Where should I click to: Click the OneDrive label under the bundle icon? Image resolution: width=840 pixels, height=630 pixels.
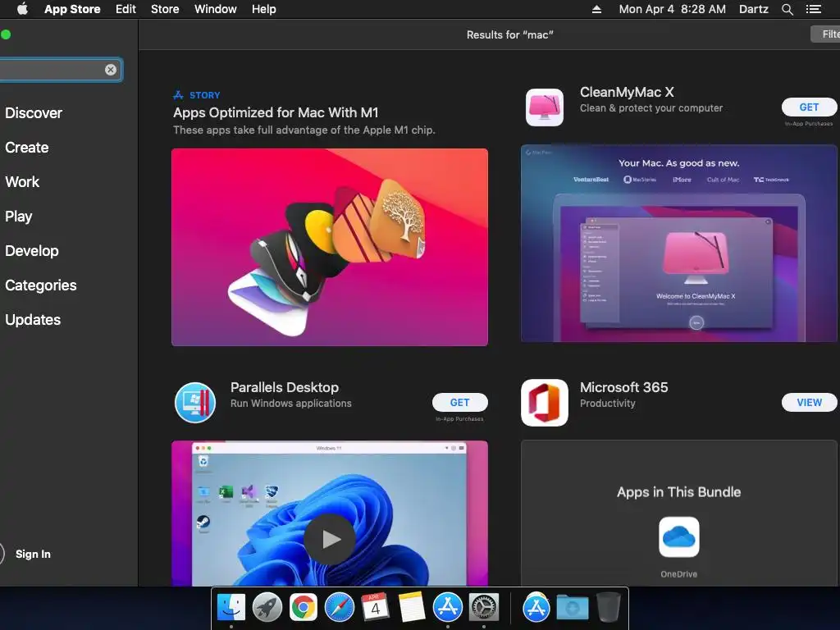click(x=678, y=573)
